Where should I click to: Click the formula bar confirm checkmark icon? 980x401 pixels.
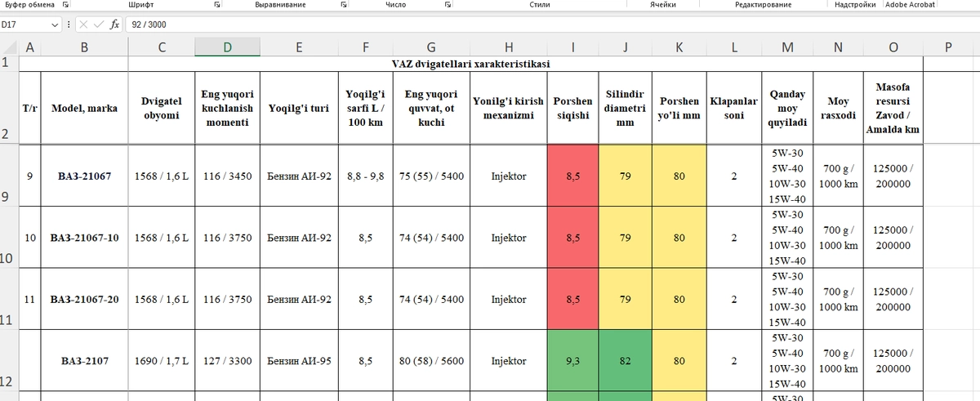(x=99, y=25)
